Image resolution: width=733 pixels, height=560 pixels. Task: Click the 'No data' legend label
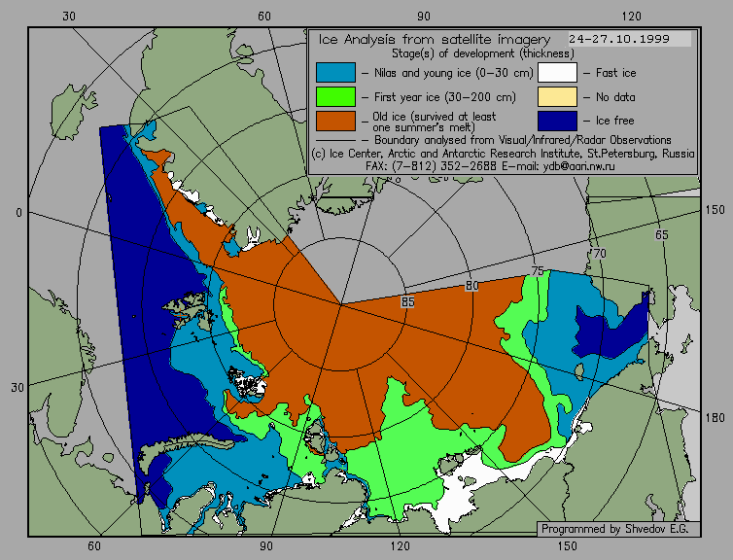coord(615,97)
